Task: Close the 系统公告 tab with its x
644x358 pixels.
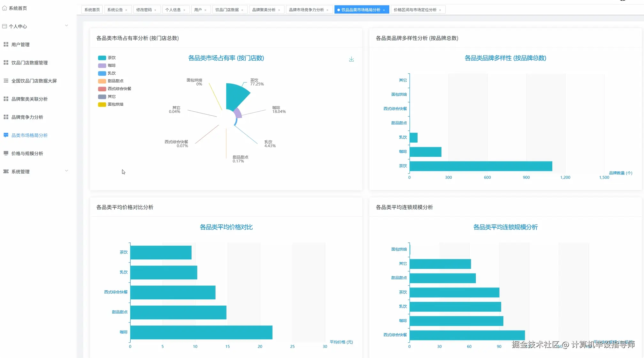Action: coord(126,10)
